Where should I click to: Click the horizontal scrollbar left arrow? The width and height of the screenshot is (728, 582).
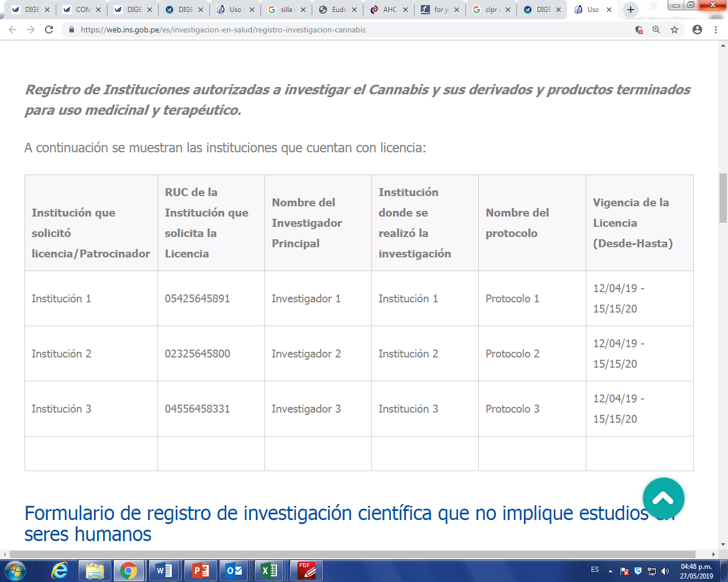pos(5,554)
